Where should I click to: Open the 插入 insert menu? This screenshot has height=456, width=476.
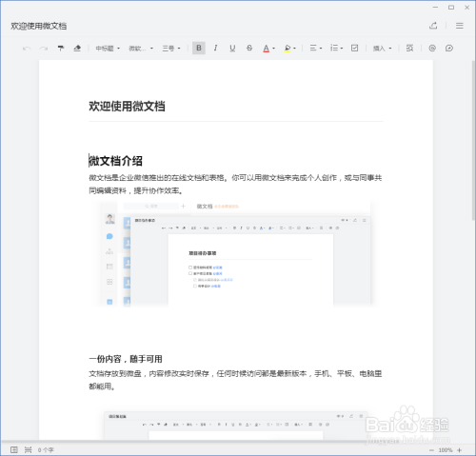(383, 49)
